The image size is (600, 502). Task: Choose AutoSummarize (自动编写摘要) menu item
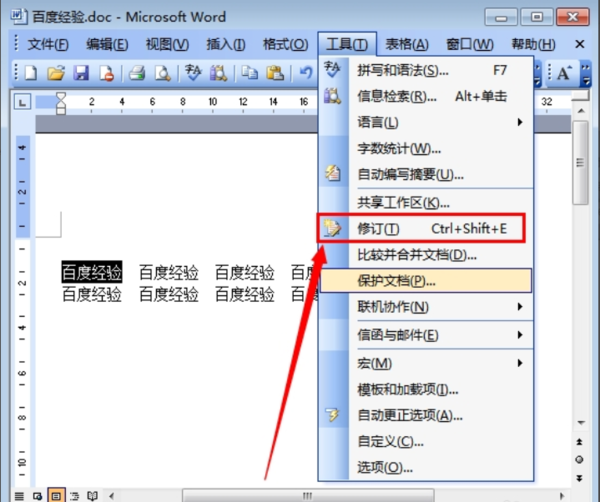tap(426, 174)
